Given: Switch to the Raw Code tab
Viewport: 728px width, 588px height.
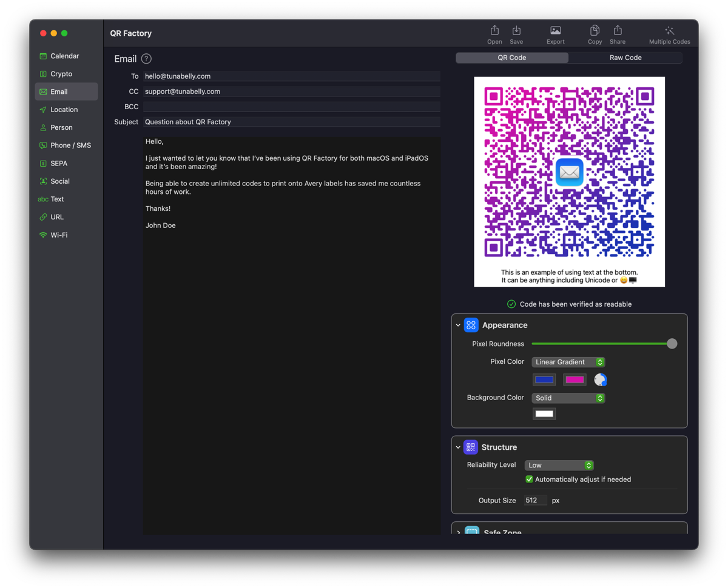Looking at the screenshot, I should click(625, 58).
